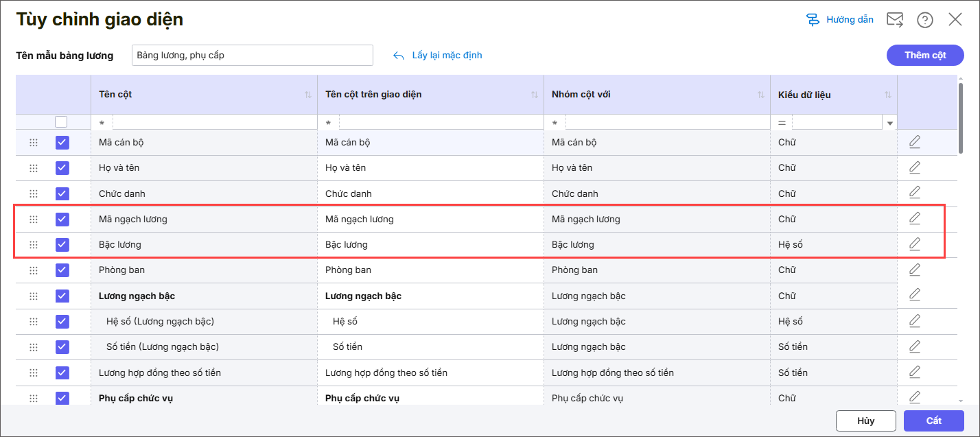Toggle the Bậc lương checkbox
980x437 pixels.
62,244
